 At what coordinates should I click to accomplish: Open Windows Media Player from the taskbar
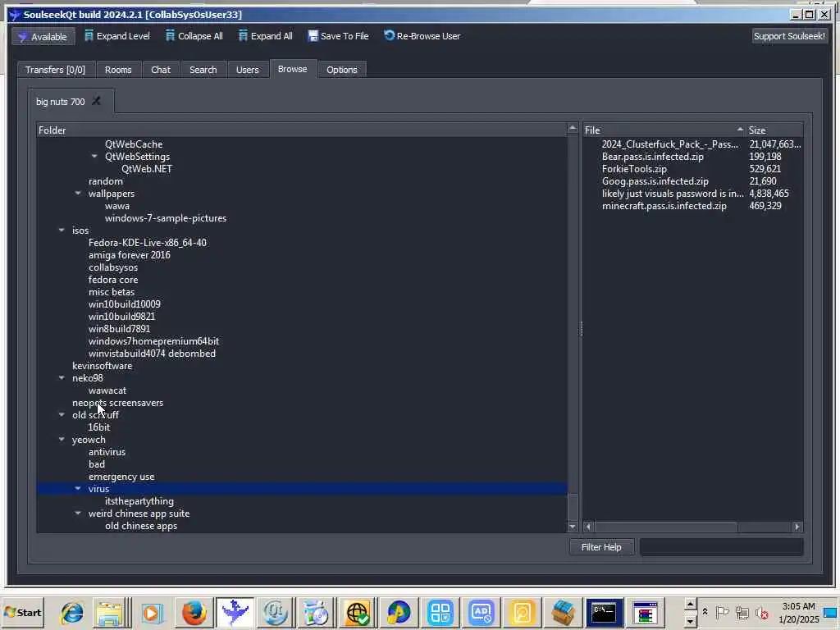pyautogui.click(x=152, y=612)
